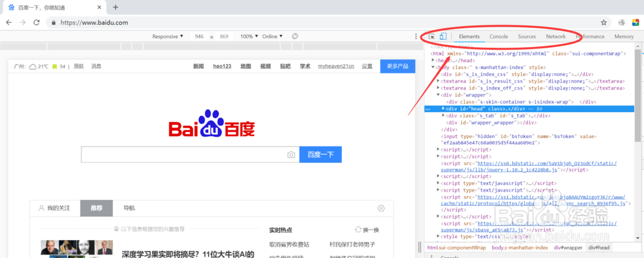Collapse the div id wrapper node
Viewport: 644px width, 258px height.
click(438, 95)
